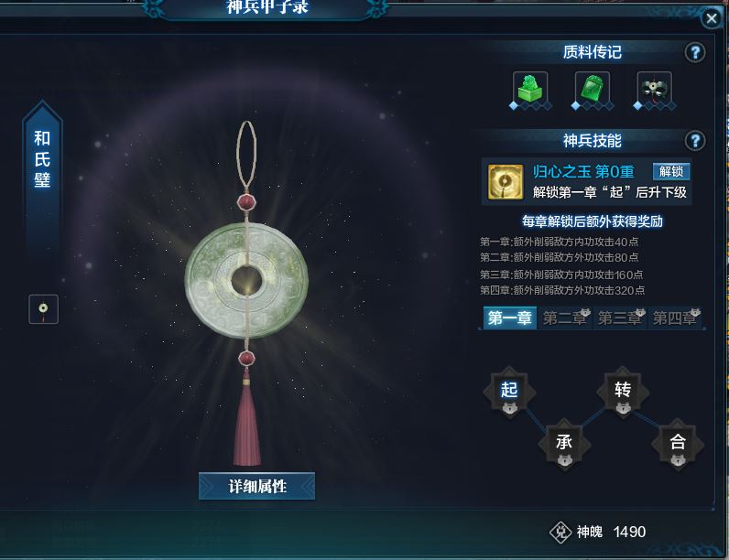Click the 神魄 currency exchange icon

pos(560,533)
